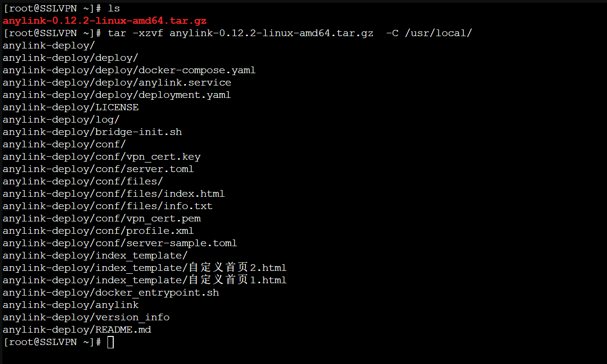Click the conf/server.toml output line
This screenshot has height=364, width=607.
[98, 169]
